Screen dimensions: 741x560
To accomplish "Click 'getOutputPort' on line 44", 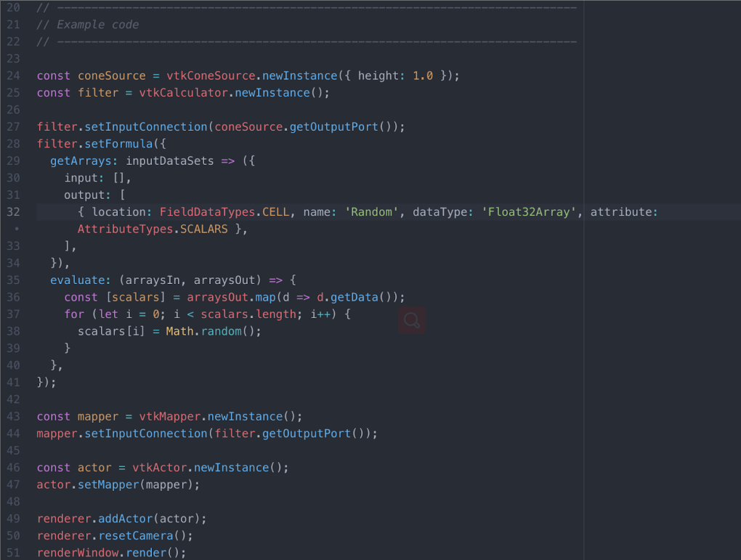I will 307,434.
